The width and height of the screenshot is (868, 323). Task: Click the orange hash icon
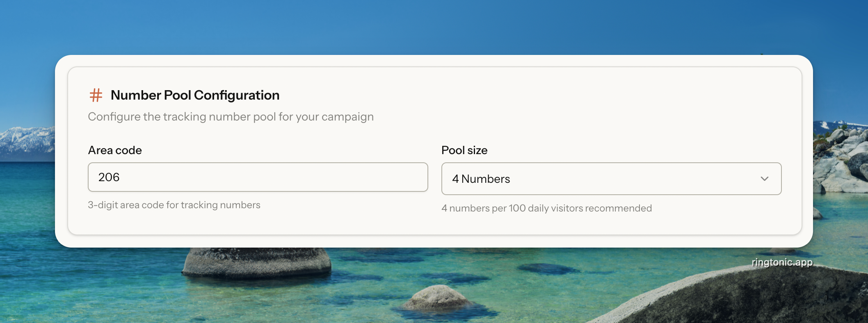pyautogui.click(x=96, y=95)
